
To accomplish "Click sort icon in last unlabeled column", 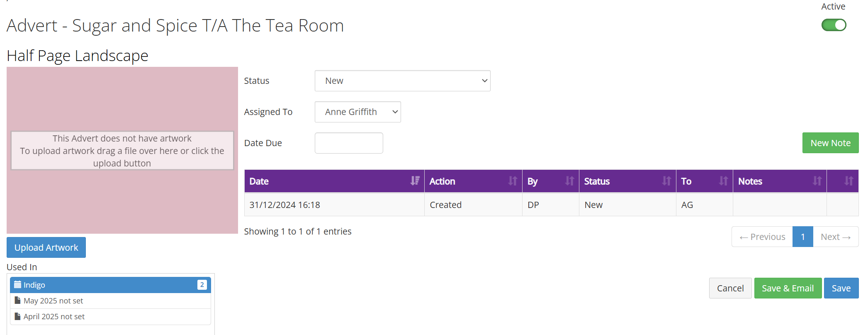I will coord(849,181).
